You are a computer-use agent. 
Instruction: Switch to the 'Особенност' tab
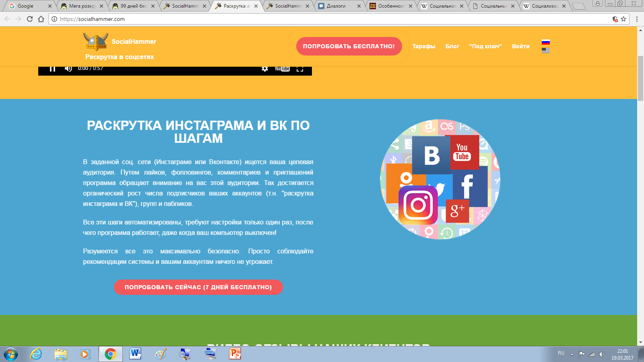pos(391,6)
